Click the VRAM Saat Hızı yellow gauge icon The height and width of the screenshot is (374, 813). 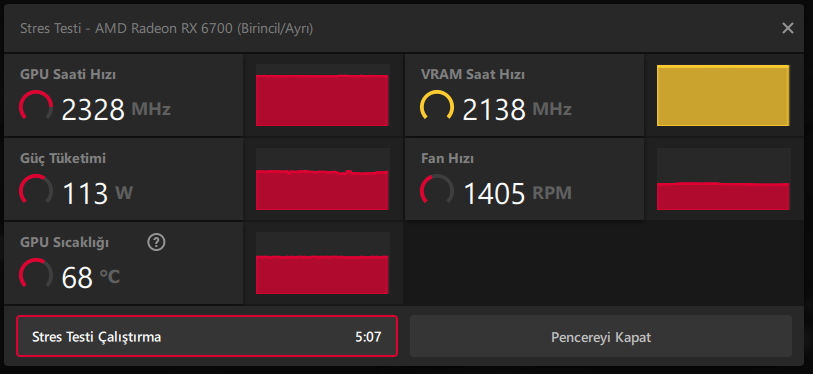pos(437,107)
